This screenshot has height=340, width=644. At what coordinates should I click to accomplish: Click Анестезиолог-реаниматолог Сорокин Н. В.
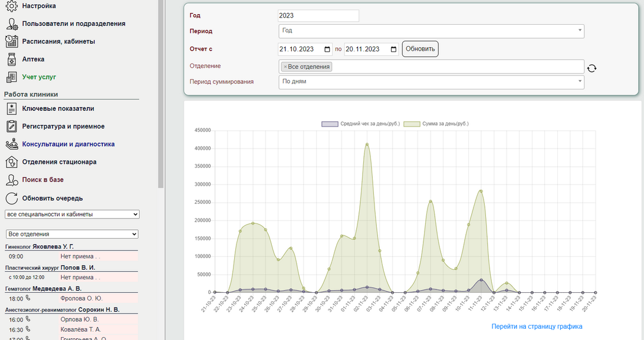[63, 309]
